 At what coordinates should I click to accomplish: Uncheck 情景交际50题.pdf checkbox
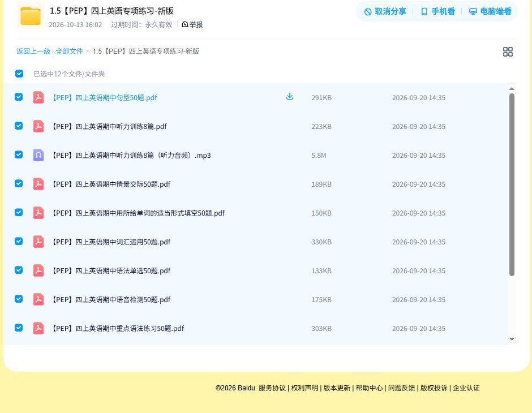pos(19,183)
